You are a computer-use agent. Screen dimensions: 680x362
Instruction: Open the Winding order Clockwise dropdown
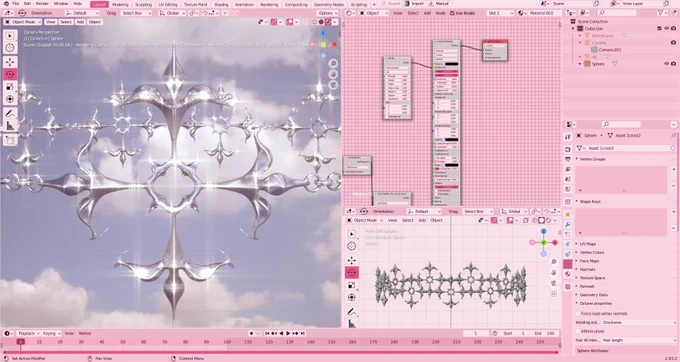pos(638,323)
